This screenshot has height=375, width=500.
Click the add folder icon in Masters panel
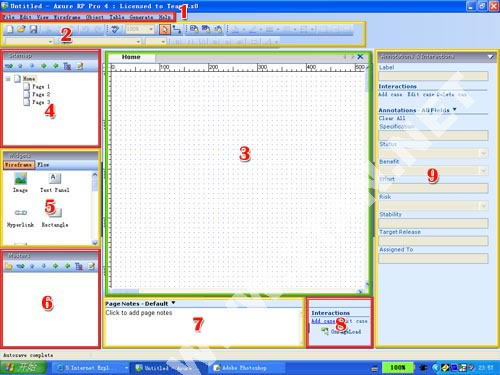9,266
